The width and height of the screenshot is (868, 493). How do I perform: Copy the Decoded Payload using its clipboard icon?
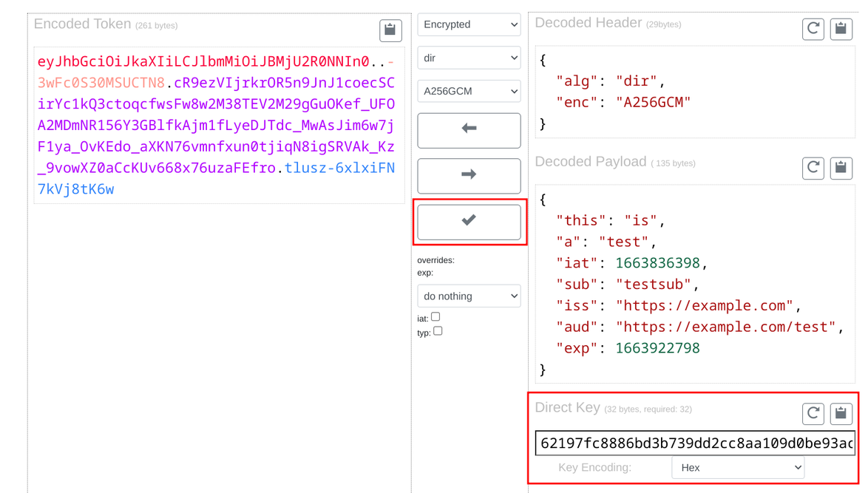(x=841, y=168)
